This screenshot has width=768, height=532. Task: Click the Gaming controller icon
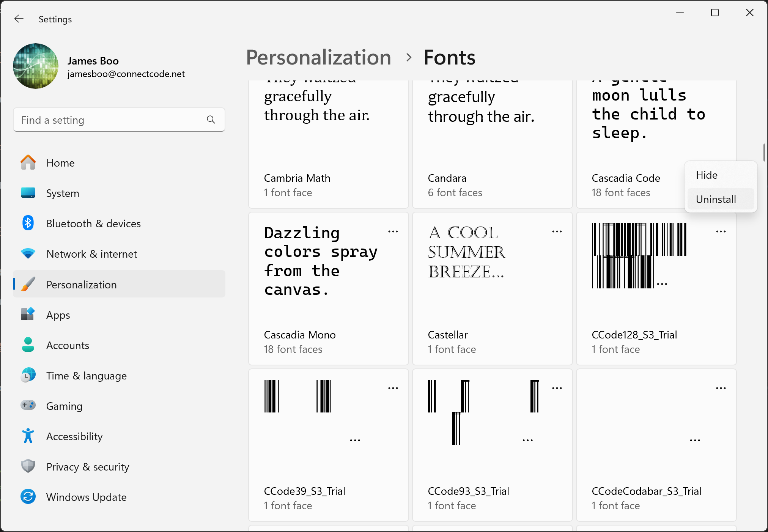coord(28,405)
